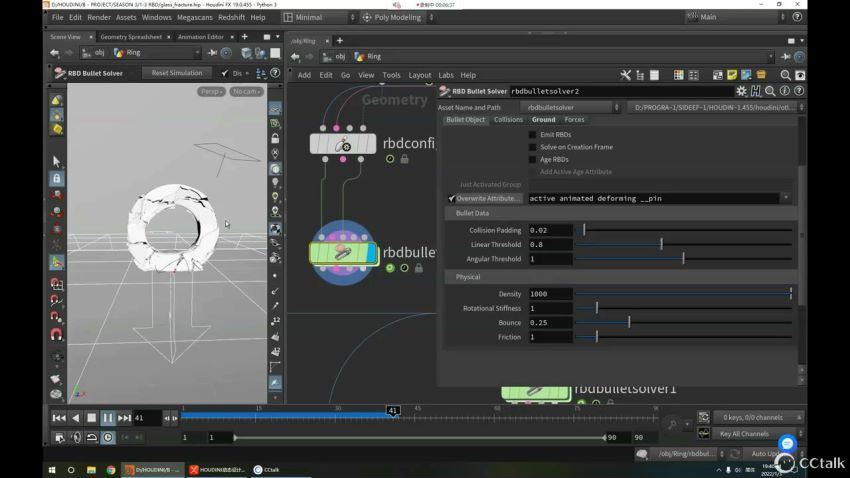The height and width of the screenshot is (478, 850).
Task: Open the Minimal desktop dropdown
Action: coord(320,17)
